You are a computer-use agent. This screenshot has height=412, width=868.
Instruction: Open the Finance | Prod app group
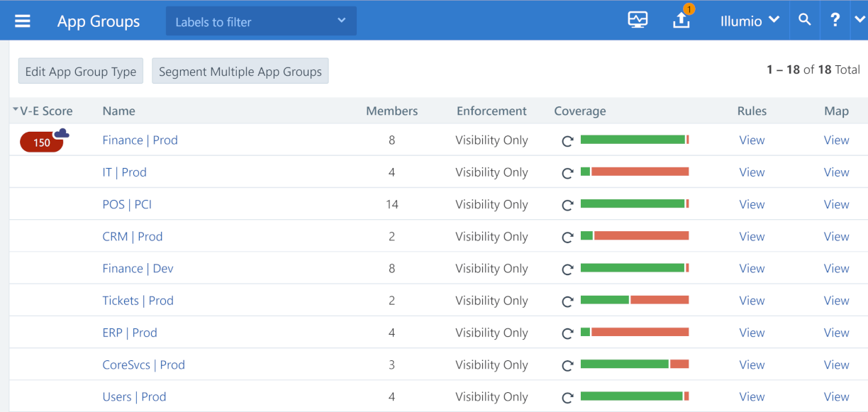pyautogui.click(x=140, y=140)
